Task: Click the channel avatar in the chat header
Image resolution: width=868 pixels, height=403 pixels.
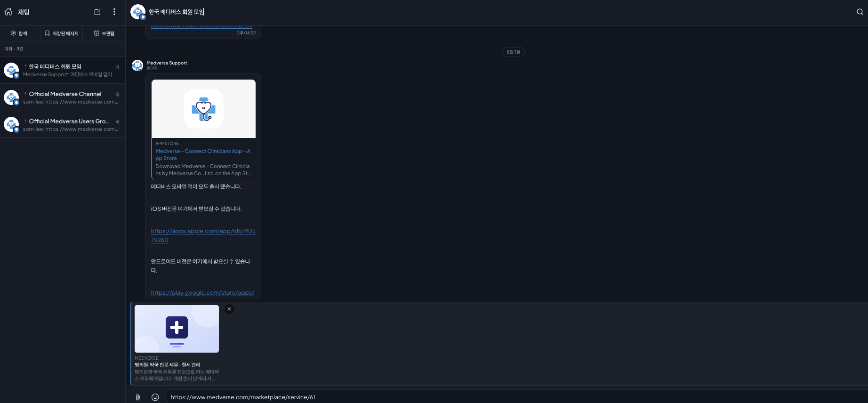Action: pos(138,12)
